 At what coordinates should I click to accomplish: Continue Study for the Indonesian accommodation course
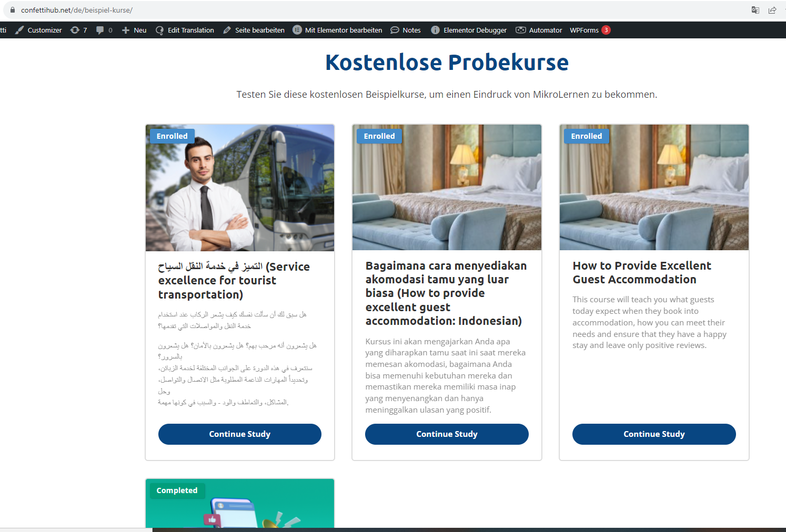(x=447, y=434)
